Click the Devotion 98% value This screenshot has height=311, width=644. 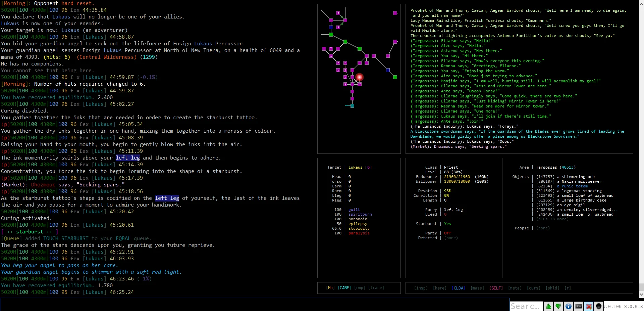[447, 191]
